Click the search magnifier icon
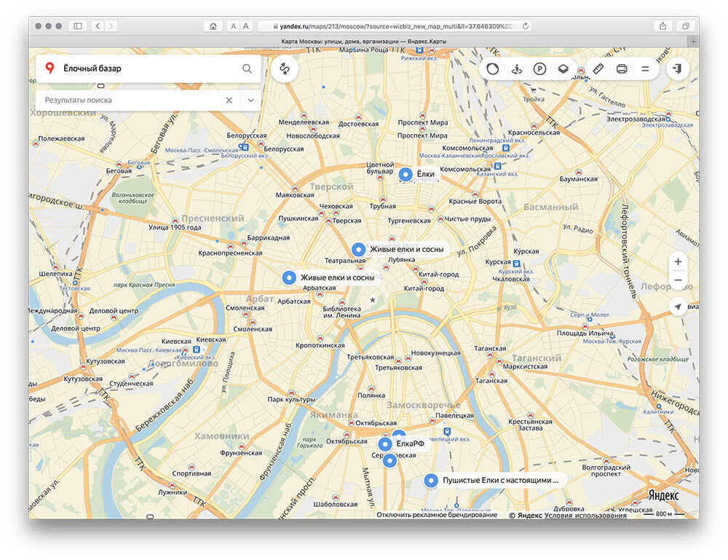Image resolution: width=728 pixels, height=560 pixels. click(x=247, y=68)
